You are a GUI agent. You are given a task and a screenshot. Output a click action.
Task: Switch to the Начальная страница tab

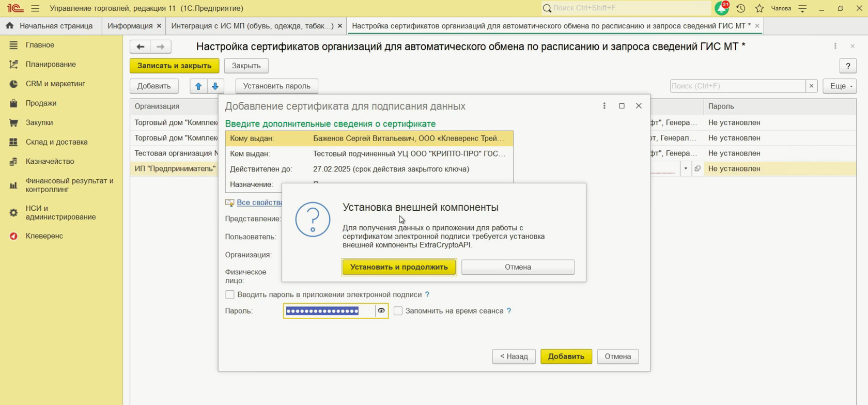[50, 26]
